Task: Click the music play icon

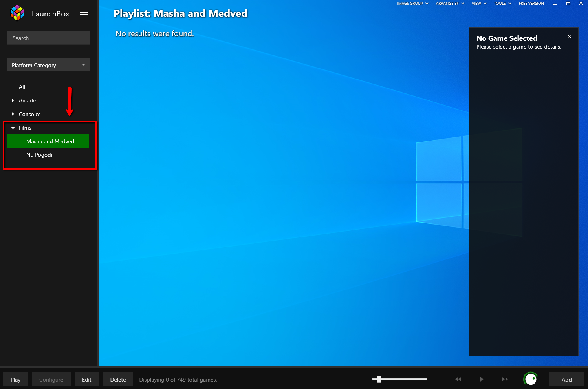Action: click(481, 379)
